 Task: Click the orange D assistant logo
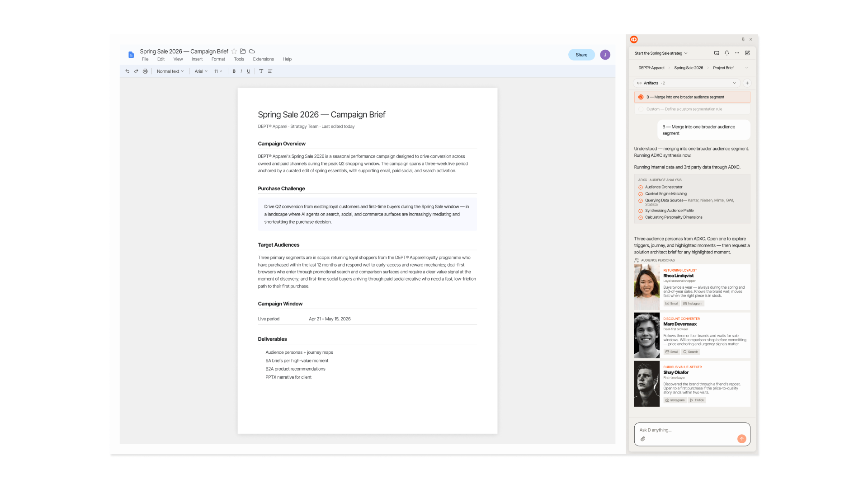tap(634, 39)
